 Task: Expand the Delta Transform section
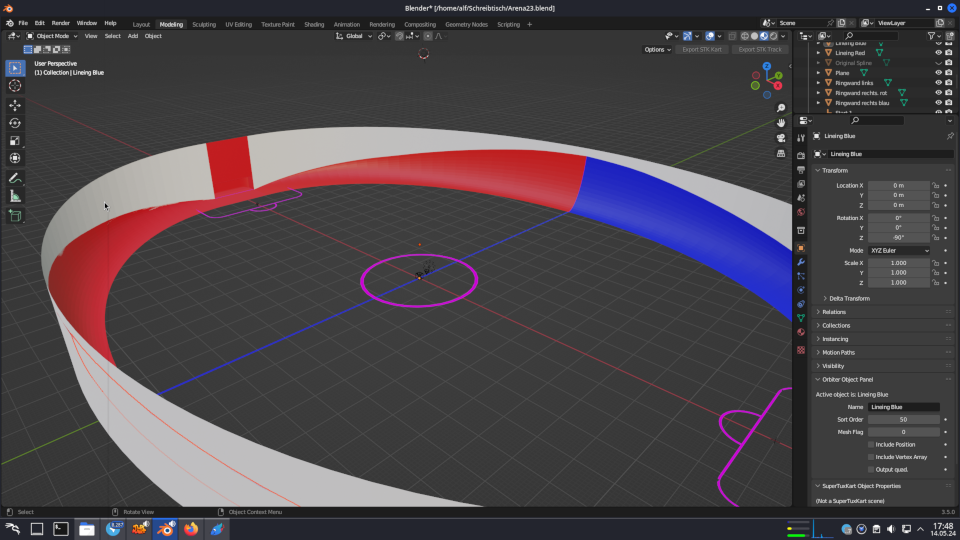point(849,298)
